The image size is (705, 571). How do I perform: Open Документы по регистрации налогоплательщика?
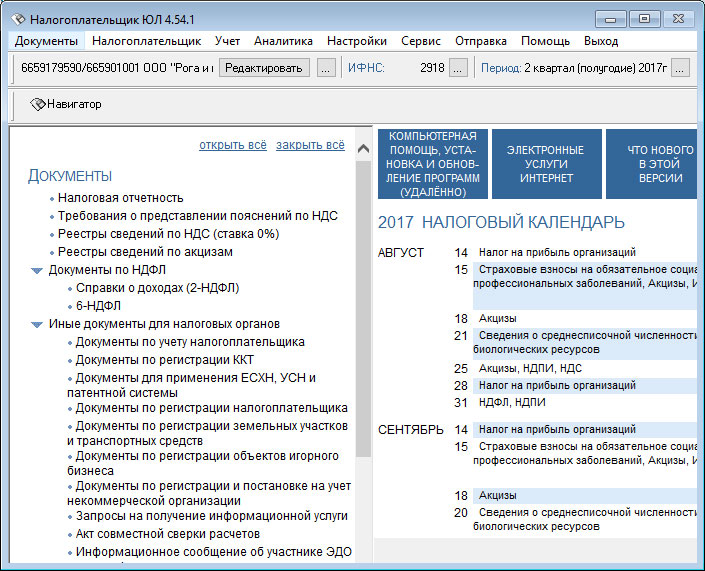click(211, 408)
